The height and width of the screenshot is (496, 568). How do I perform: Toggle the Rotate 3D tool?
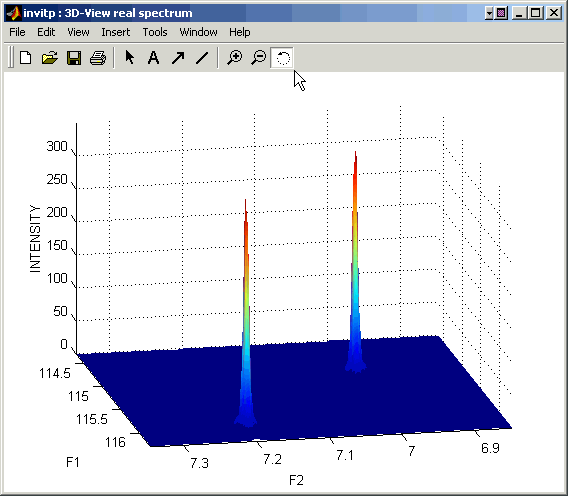point(282,58)
